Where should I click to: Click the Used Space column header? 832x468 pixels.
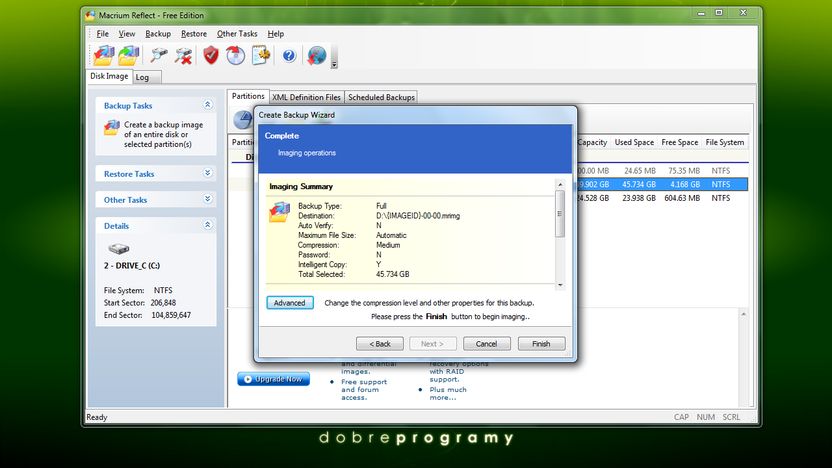click(634, 142)
